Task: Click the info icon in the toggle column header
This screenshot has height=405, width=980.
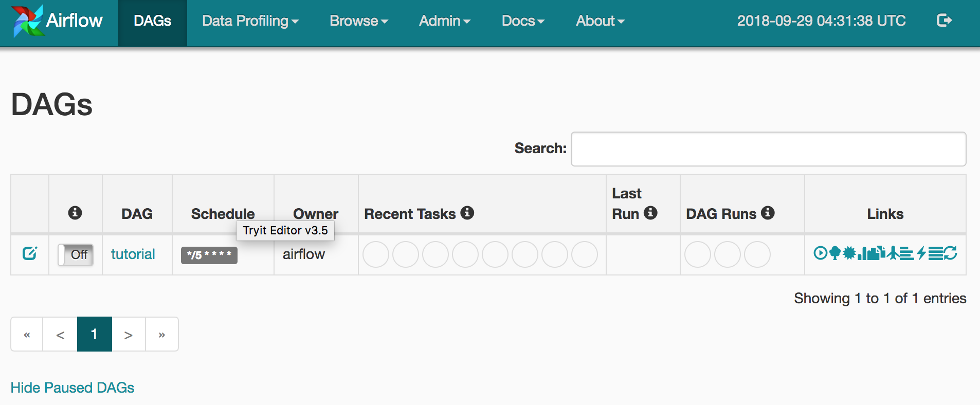Action: 75,213
